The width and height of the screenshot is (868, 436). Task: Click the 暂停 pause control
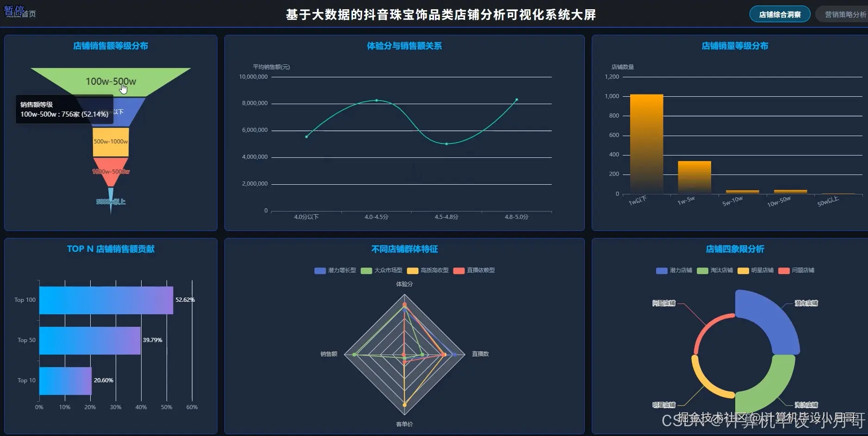[x=14, y=9]
